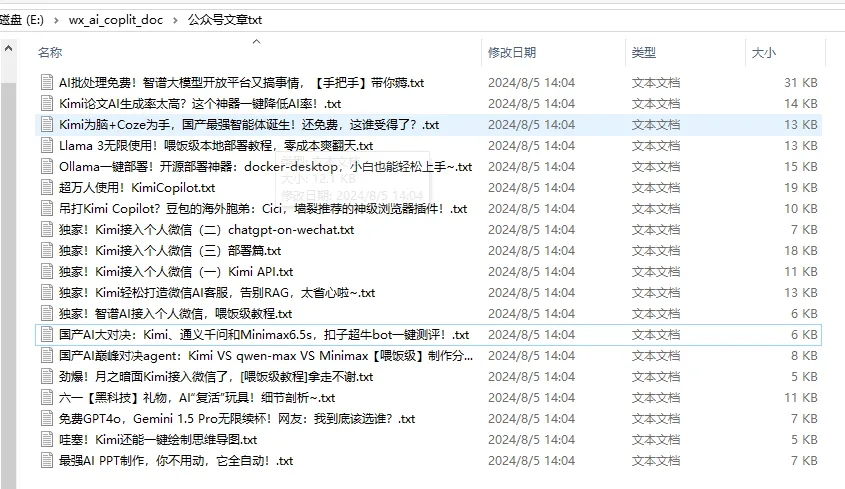Click file icon of 吊打Kimi Copilot txt
This screenshot has width=845, height=489.
coord(47,209)
